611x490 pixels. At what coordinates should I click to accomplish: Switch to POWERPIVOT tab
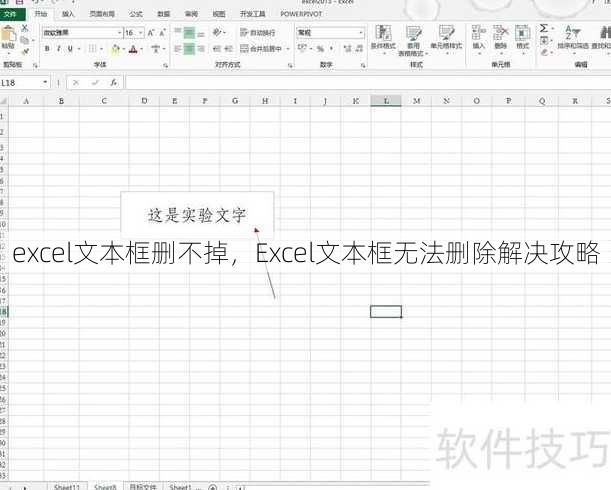pos(301,14)
